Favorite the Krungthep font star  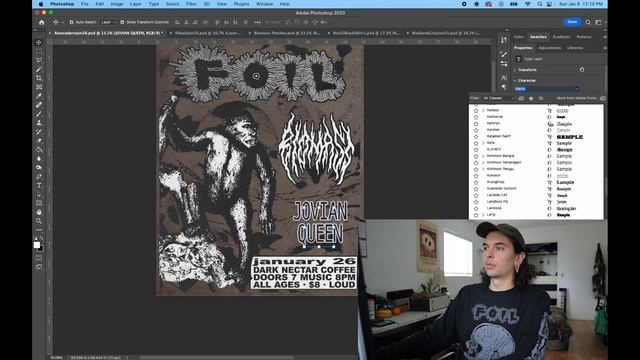pos(476,182)
